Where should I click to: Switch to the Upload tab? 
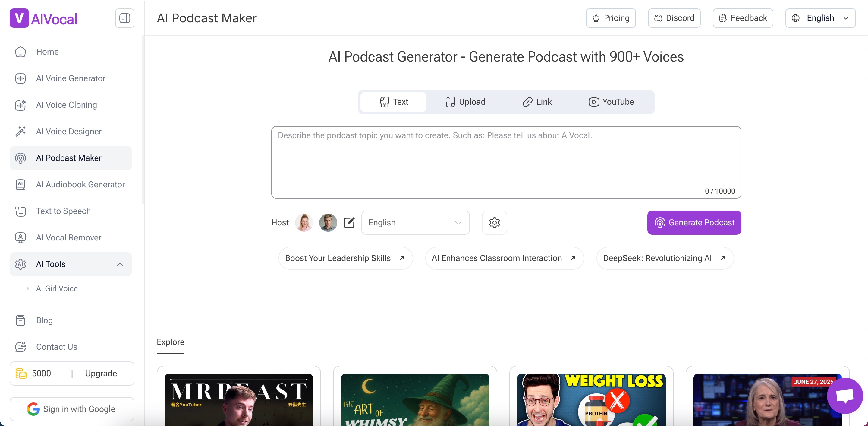pos(465,102)
